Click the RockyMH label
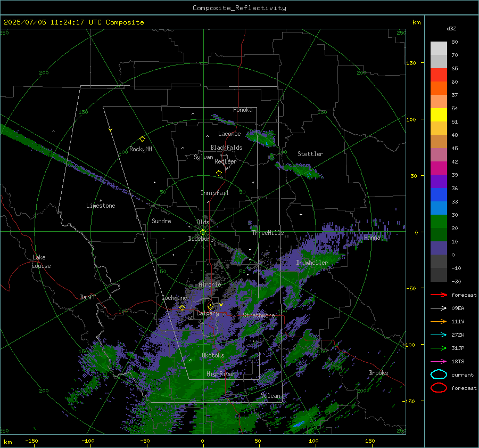 click(141, 149)
